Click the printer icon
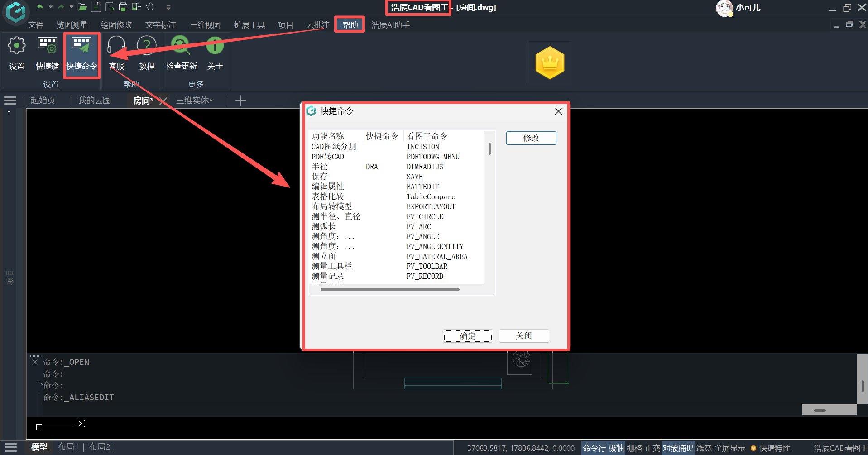The width and height of the screenshot is (868, 455). 123,7
